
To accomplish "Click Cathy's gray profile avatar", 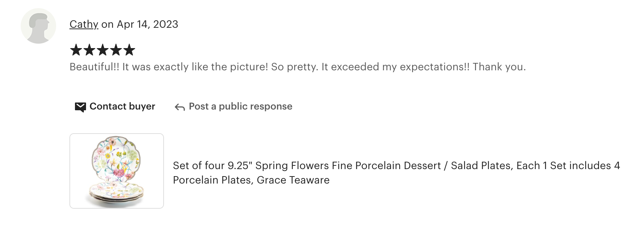I will (38, 26).
